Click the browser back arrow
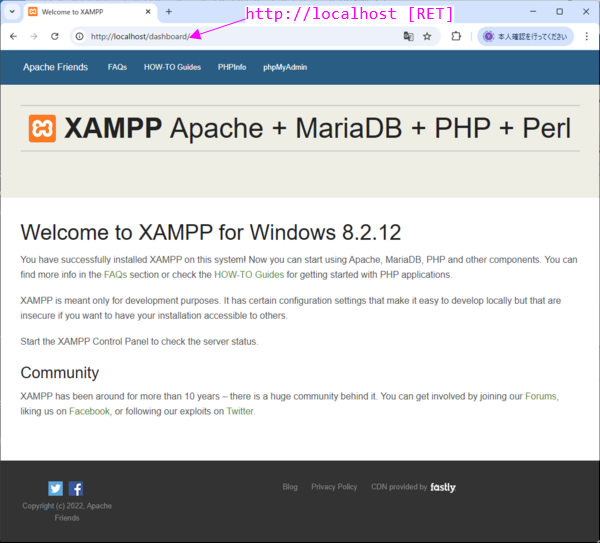Image resolution: width=600 pixels, height=543 pixels. (x=13, y=36)
